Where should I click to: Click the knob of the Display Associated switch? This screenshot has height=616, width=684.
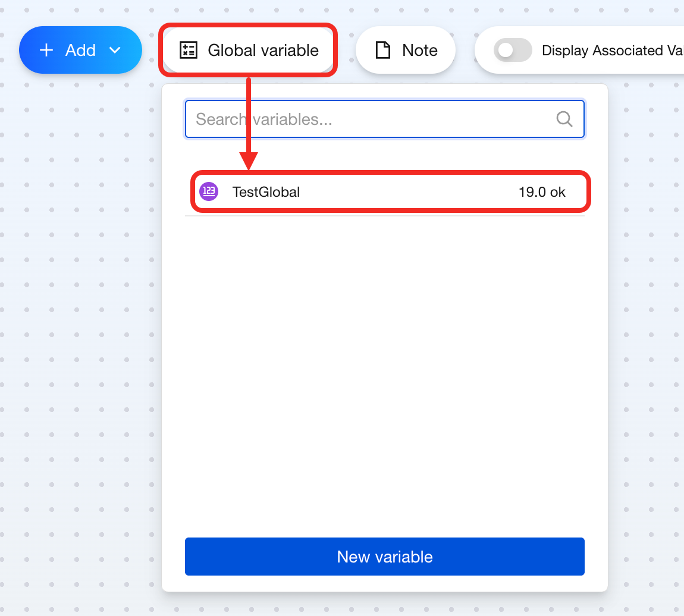506,51
